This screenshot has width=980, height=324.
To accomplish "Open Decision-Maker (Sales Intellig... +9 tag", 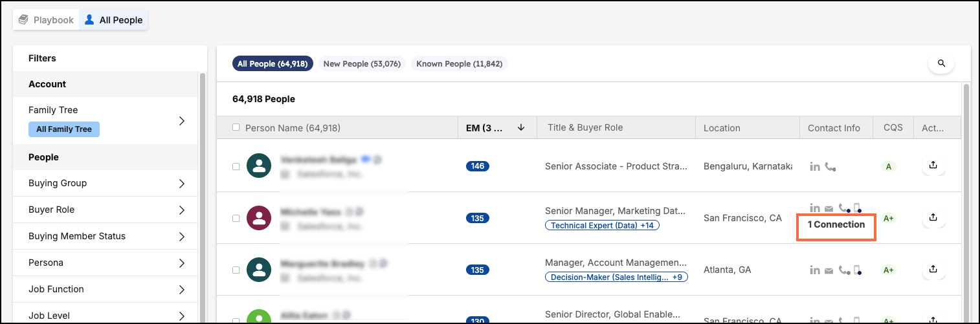I will click(x=616, y=277).
